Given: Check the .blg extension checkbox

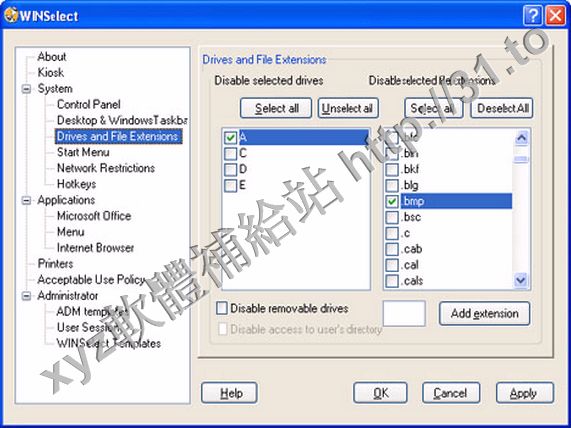Looking at the screenshot, I should tap(392, 185).
